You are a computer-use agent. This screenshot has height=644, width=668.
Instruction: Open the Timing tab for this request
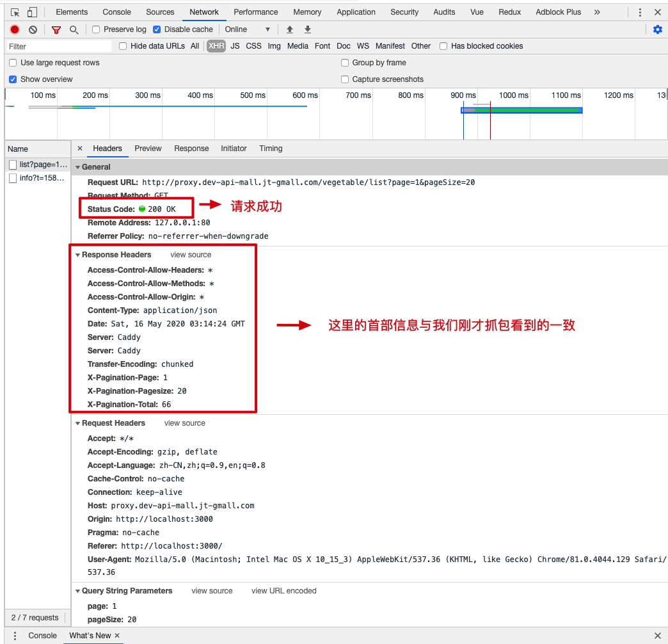point(270,149)
